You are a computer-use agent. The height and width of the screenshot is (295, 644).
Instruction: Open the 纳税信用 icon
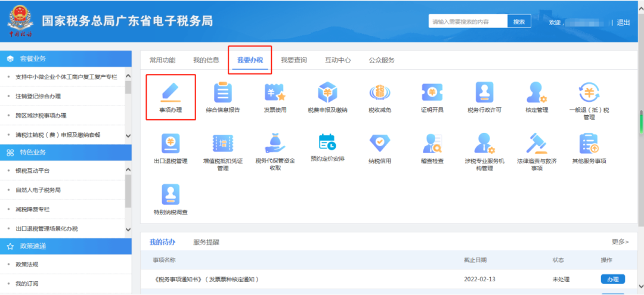coord(380,144)
